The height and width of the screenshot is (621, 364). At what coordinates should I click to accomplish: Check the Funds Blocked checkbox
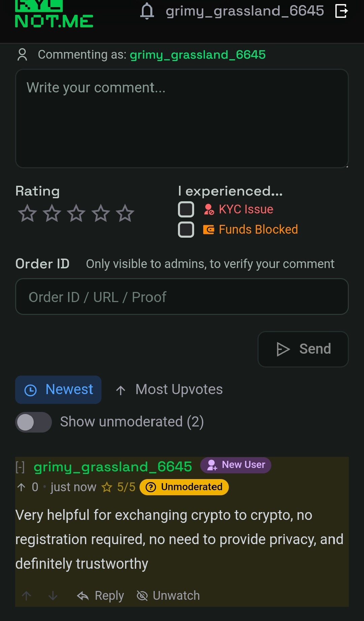point(186,230)
